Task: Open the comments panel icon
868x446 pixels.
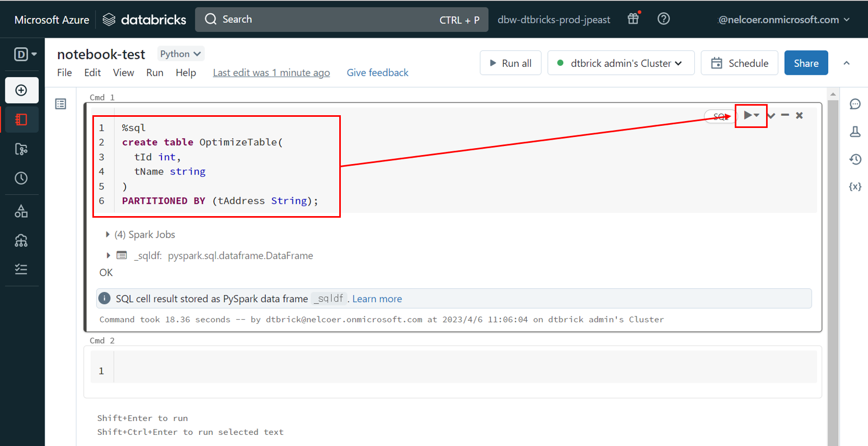Action: tap(855, 104)
